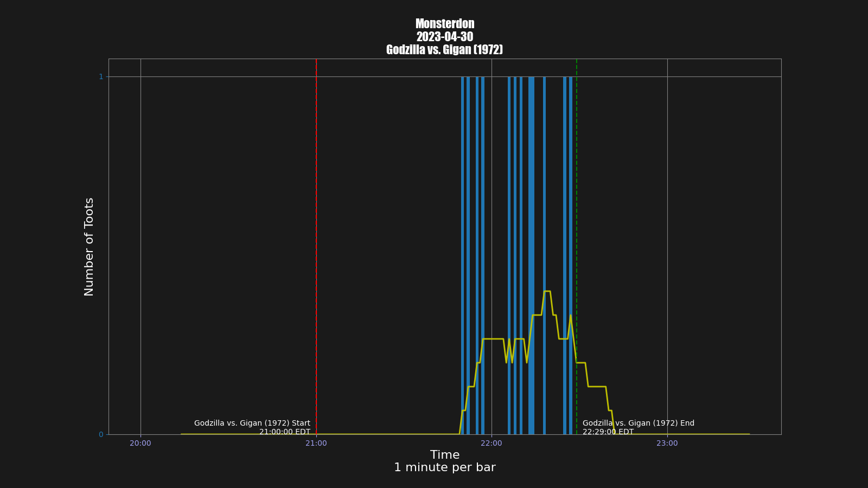Click the chart title 'Monsterdon'

pos(445,24)
